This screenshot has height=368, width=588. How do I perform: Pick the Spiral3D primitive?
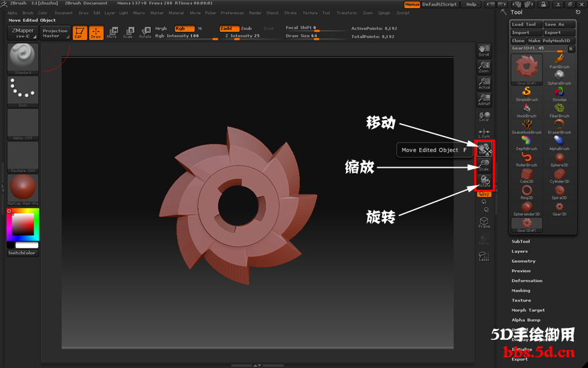click(559, 192)
